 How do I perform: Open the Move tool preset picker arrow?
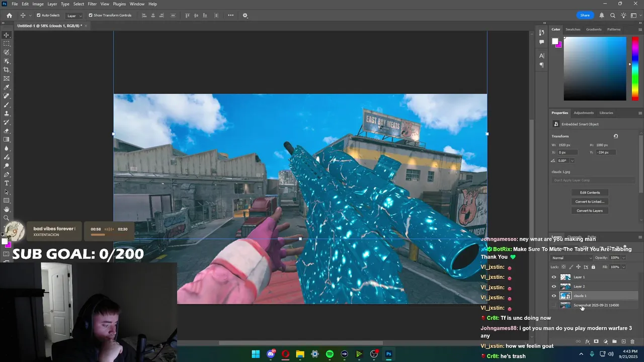(30, 16)
